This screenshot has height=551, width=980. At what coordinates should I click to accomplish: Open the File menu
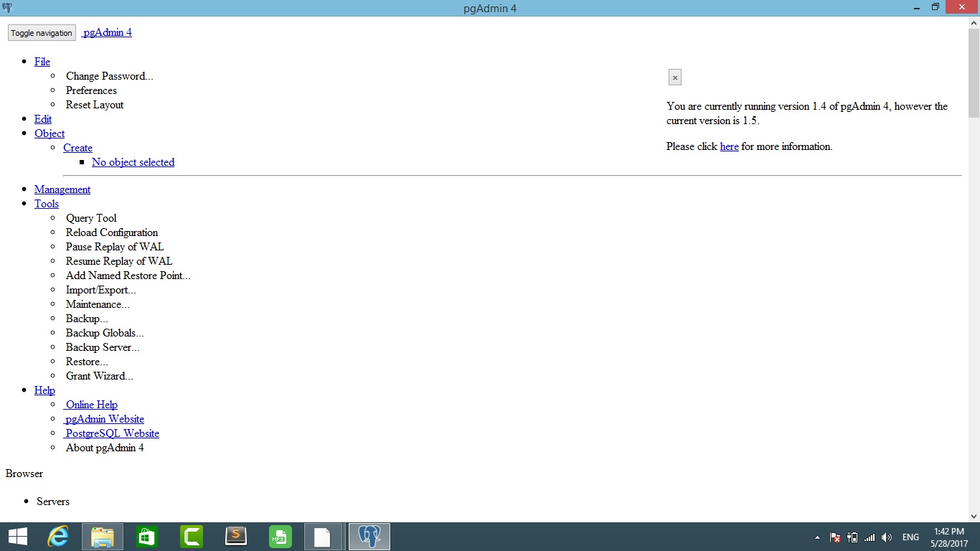(42, 62)
